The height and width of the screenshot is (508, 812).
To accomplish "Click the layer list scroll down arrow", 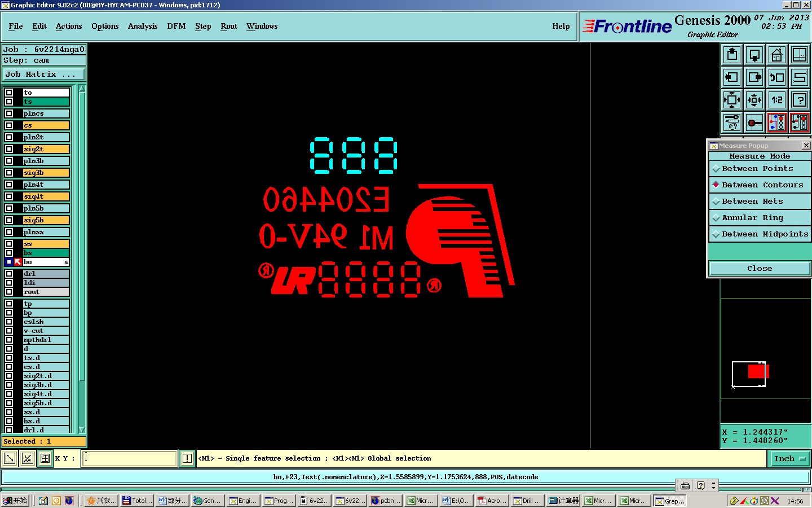I will coord(82,430).
